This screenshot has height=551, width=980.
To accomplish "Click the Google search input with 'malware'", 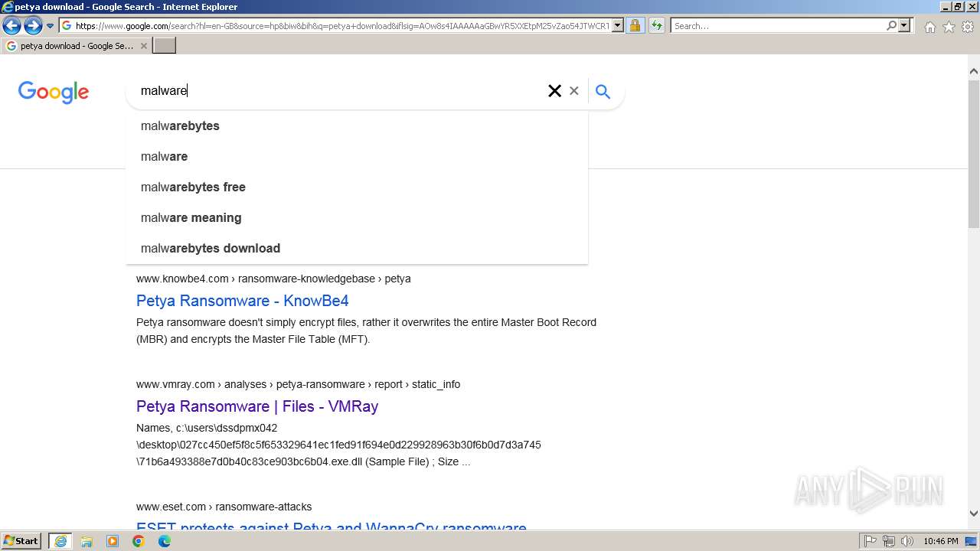I will click(x=337, y=91).
